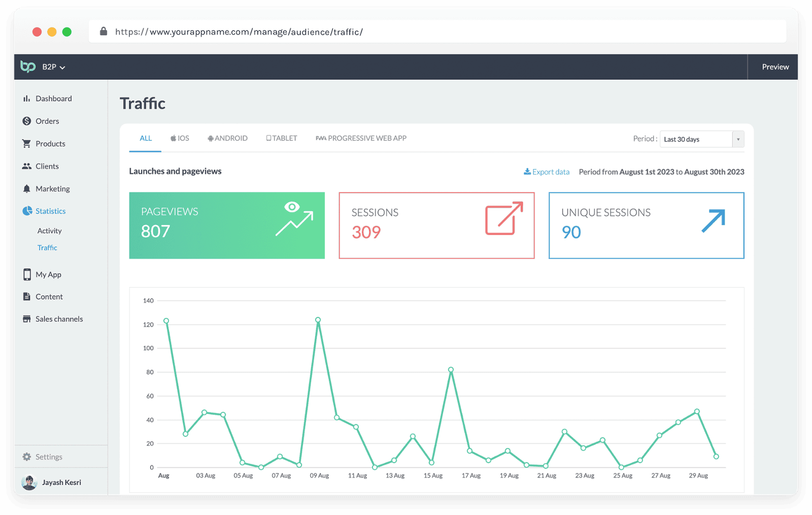Select the PROGRESSIVE WEB APP tab
Screen dimensions: 812x515
click(361, 138)
